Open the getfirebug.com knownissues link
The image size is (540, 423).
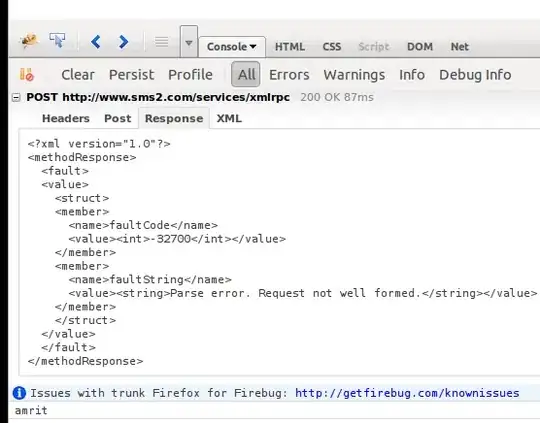pos(407,393)
